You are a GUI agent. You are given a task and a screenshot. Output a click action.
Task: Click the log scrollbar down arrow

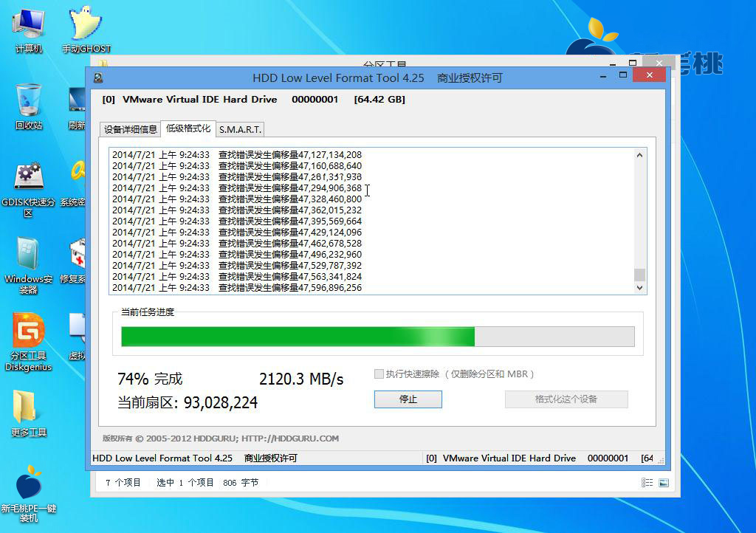tap(639, 288)
